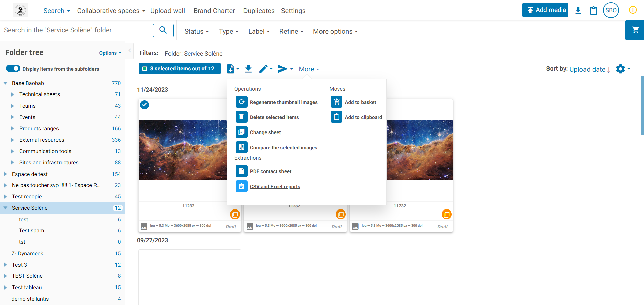Toggle Display items from the subfolders
644x305 pixels.
pos(13,69)
